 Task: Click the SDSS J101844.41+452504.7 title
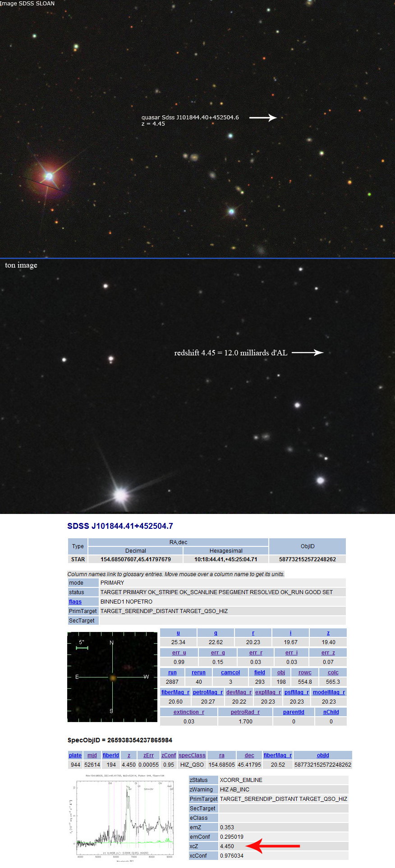[x=120, y=526]
